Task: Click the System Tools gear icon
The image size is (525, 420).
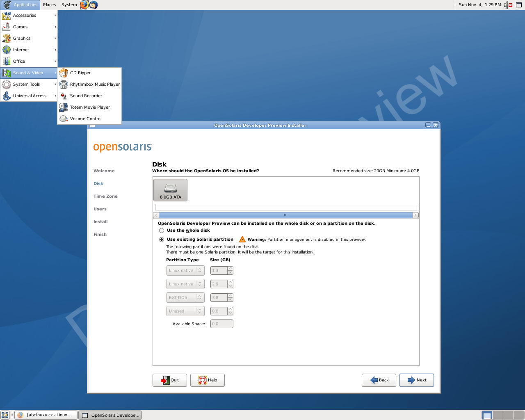Action: point(7,84)
